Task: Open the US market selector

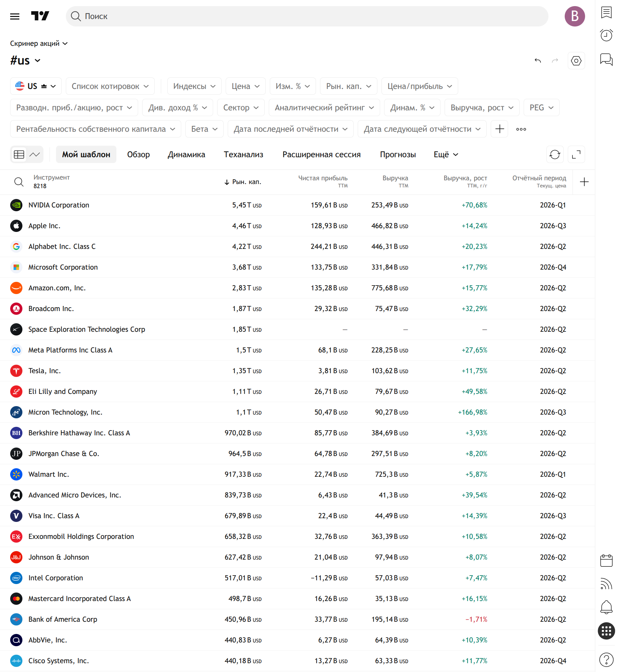Action: pos(36,86)
